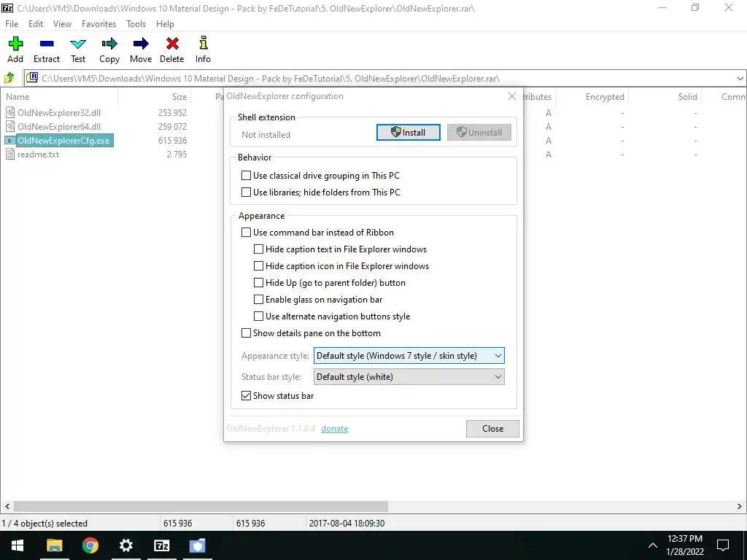Click the green Add toolbar icon

click(15, 44)
